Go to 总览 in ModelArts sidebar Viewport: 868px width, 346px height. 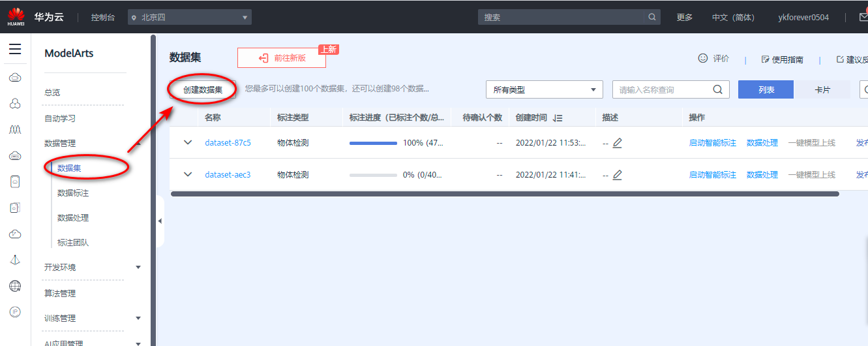[x=52, y=93]
